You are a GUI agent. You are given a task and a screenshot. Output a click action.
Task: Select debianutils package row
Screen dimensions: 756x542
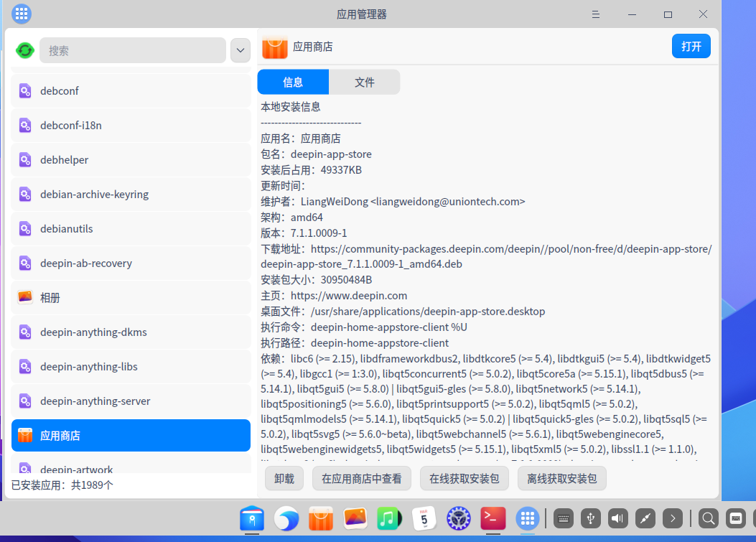[131, 228]
